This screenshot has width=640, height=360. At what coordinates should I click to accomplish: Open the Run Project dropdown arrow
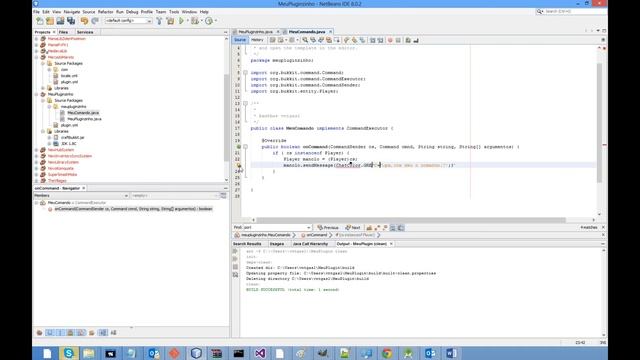[188, 21]
